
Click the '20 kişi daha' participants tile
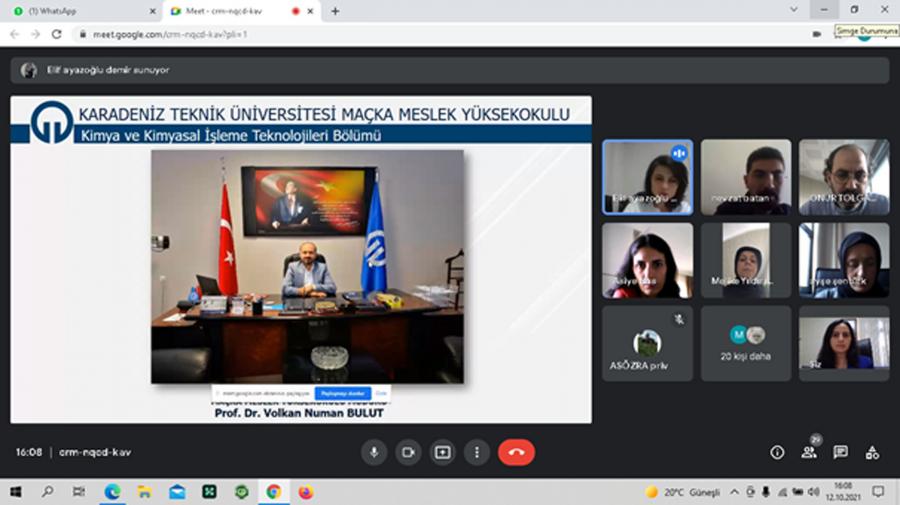746,343
